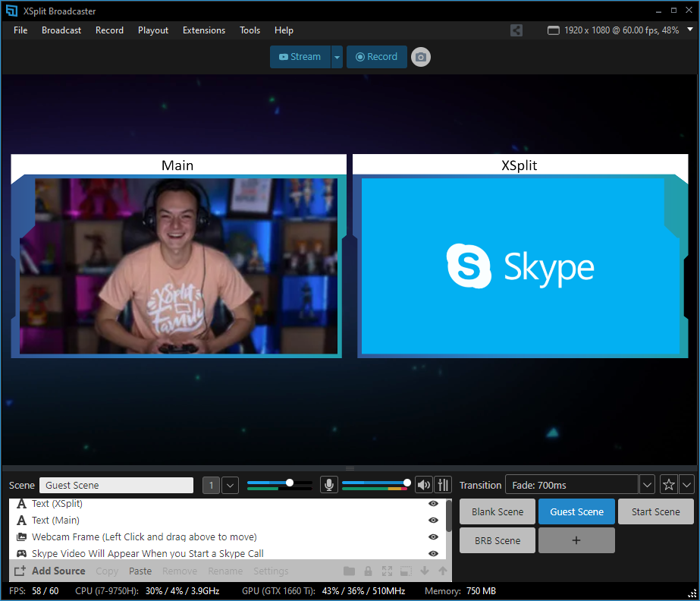Image resolution: width=700 pixels, height=601 pixels.
Task: Toggle visibility of Skype Video source
Action: point(433,553)
